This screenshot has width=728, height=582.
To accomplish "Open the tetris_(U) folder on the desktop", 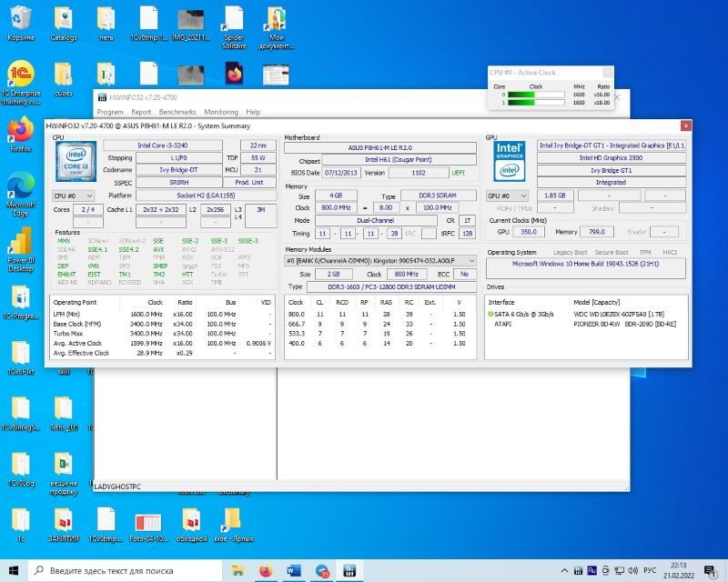I will [x=63, y=413].
